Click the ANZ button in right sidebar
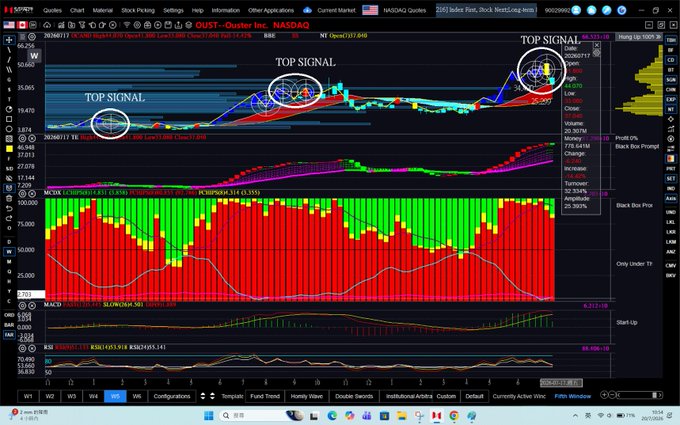The height and width of the screenshot is (425, 680). coord(670,252)
